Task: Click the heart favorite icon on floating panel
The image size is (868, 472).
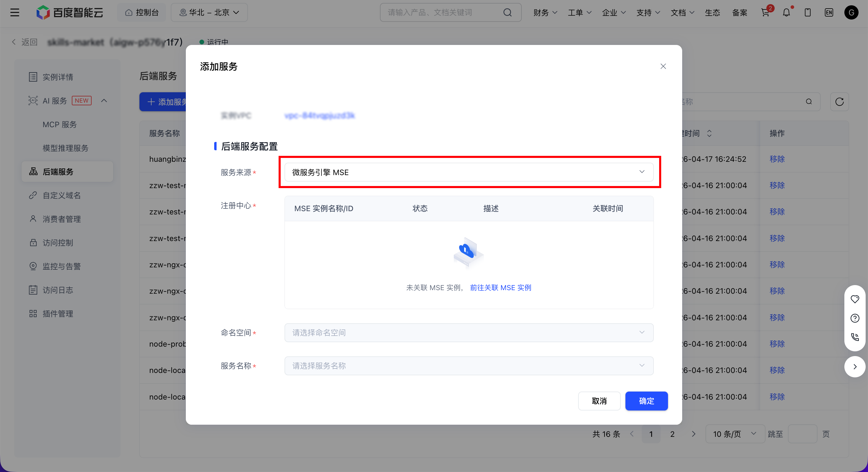Action: click(x=855, y=299)
